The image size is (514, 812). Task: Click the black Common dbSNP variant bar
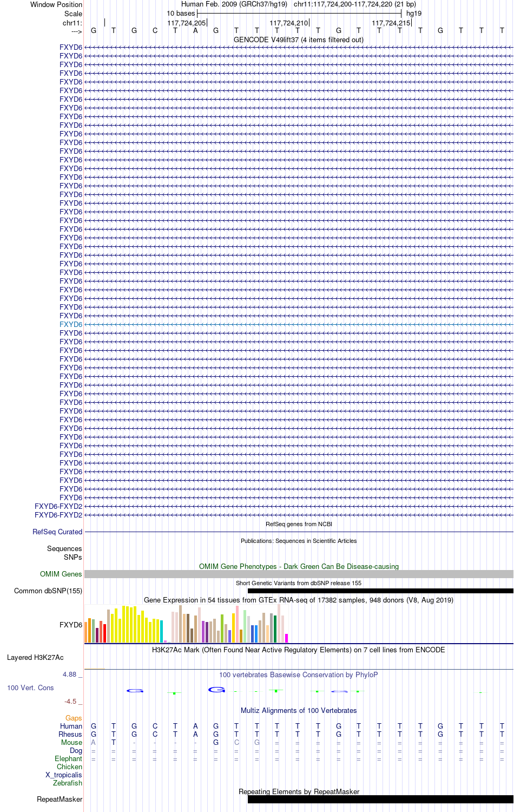[380, 591]
